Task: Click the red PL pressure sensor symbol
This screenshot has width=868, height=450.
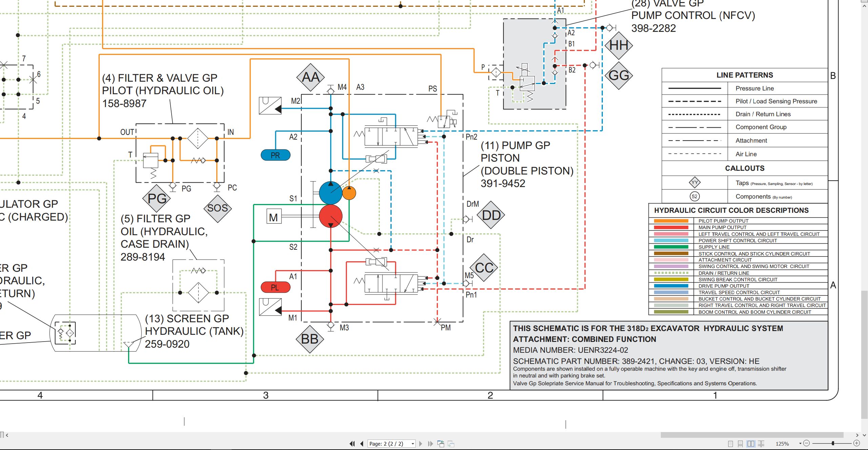Action: coord(275,287)
